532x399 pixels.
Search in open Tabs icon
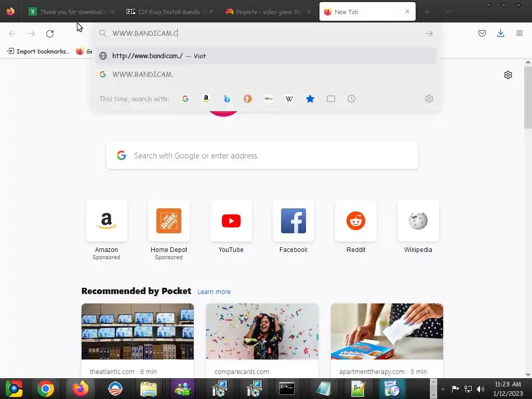331,99
